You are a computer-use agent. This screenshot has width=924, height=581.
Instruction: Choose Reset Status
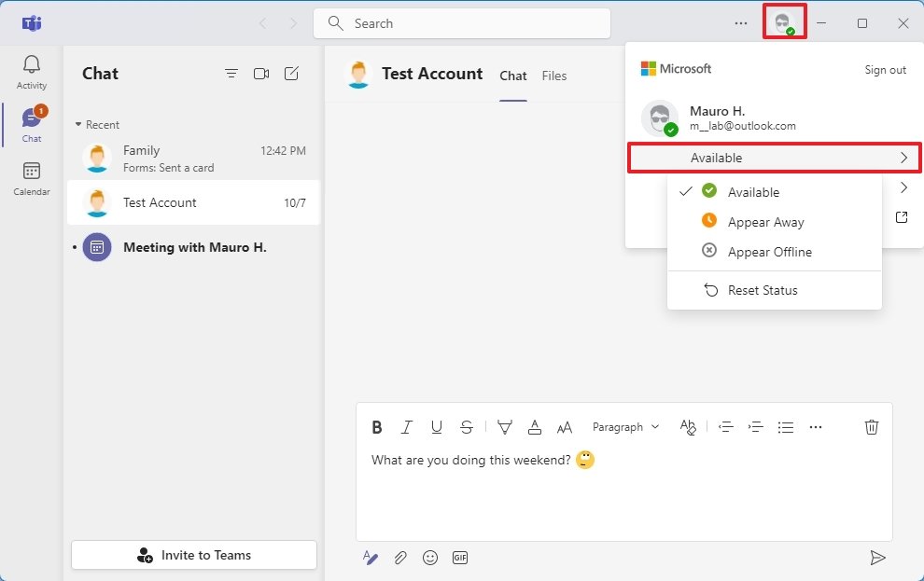[x=775, y=290]
